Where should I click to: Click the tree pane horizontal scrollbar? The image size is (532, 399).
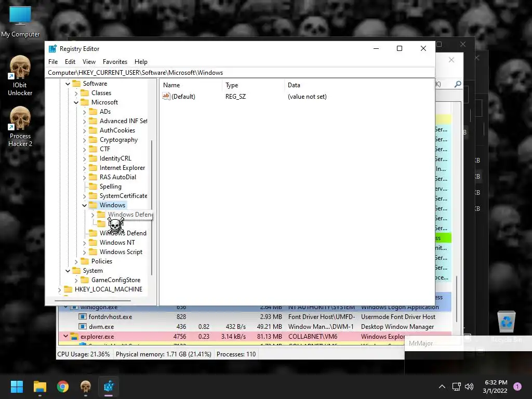pyautogui.click(x=93, y=300)
